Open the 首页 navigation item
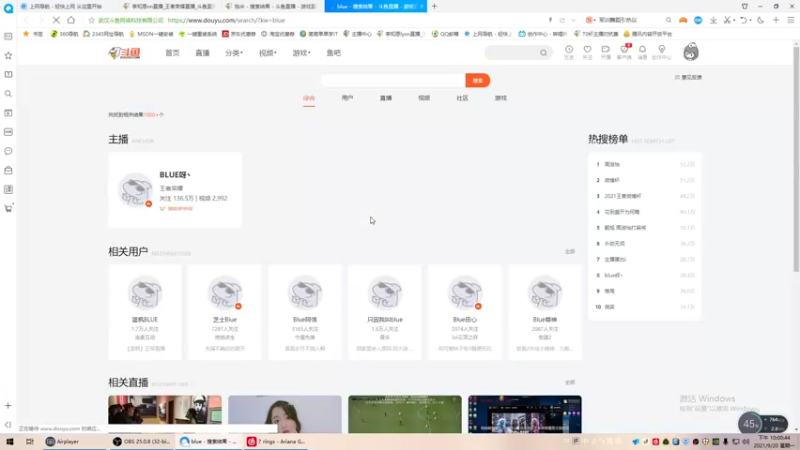The width and height of the screenshot is (800, 450). click(x=172, y=53)
